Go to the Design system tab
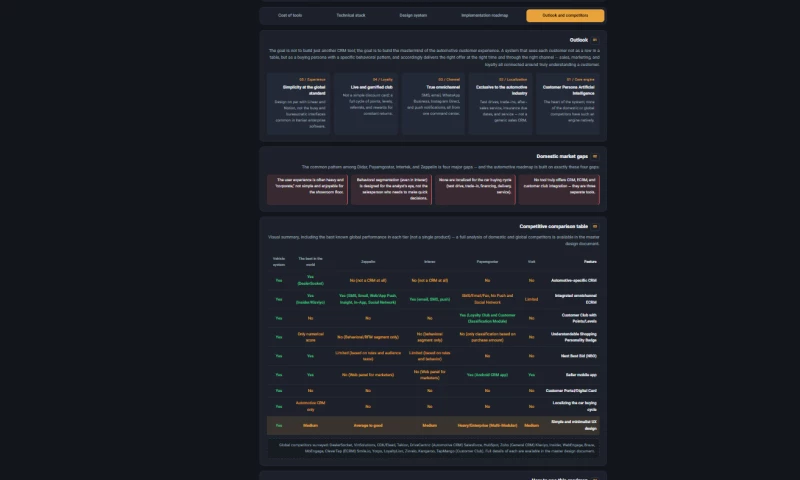800x480 pixels. tap(413, 15)
